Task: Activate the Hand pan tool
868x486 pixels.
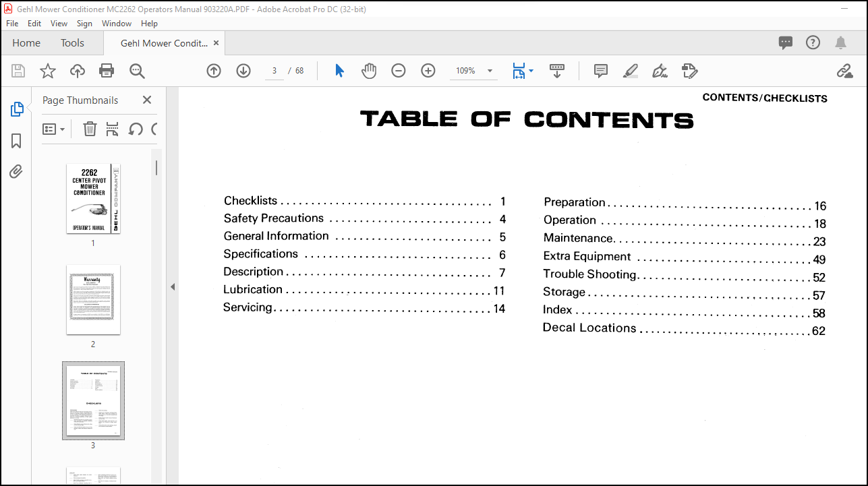Action: tap(368, 71)
